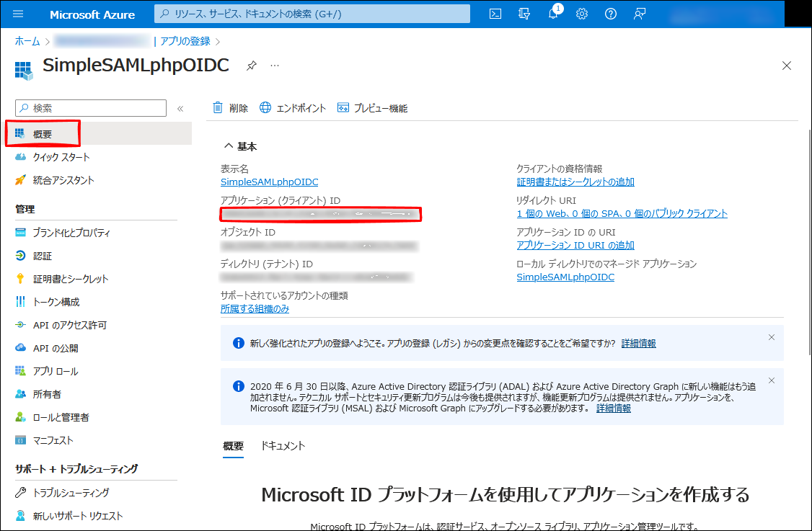Click the 削除 delete button
This screenshot has height=531, width=812.
pyautogui.click(x=230, y=108)
